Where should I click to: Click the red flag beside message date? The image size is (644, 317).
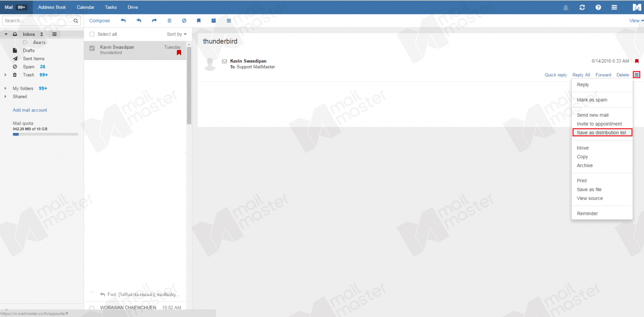[637, 61]
